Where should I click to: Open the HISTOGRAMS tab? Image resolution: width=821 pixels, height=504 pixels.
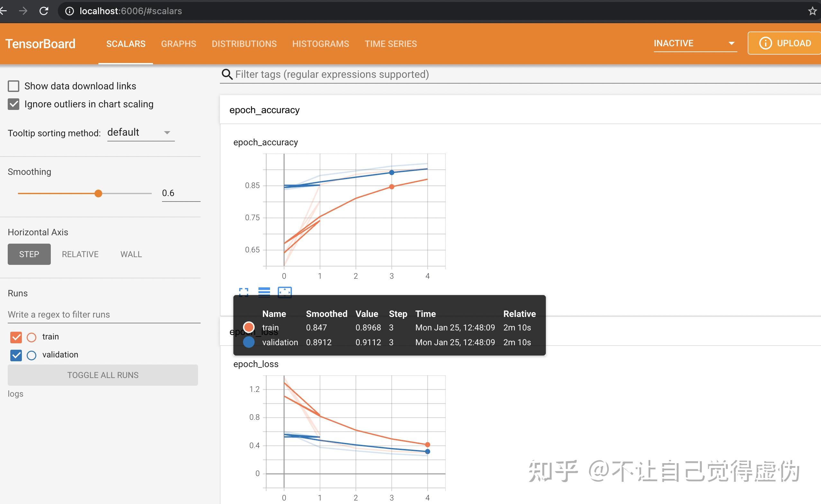(x=320, y=44)
